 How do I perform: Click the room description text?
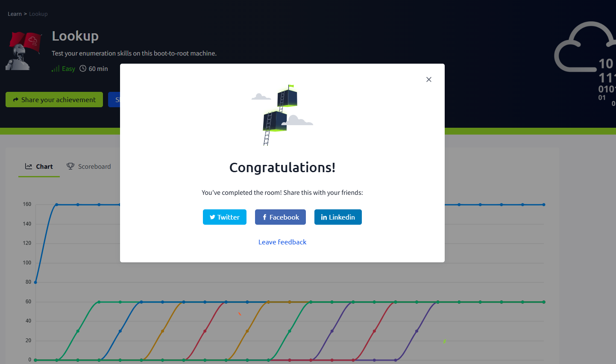pos(134,53)
